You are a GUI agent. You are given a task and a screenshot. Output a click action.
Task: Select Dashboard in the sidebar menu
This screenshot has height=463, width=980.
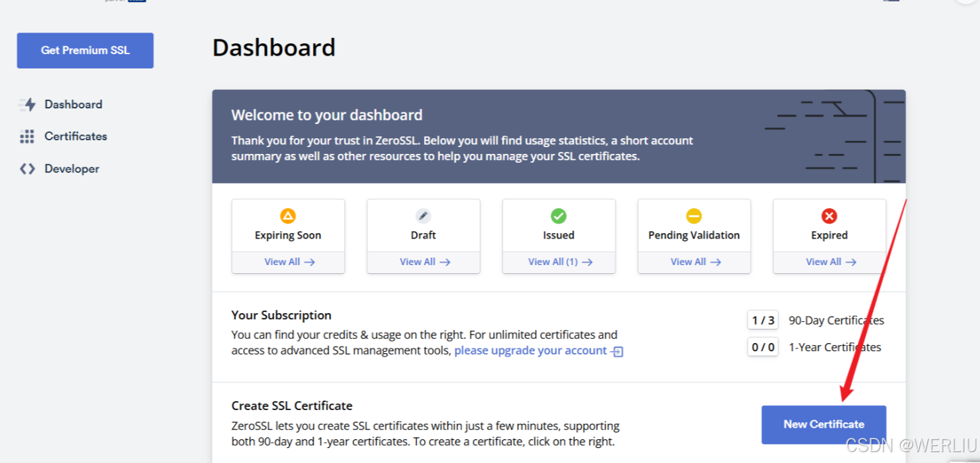click(73, 104)
